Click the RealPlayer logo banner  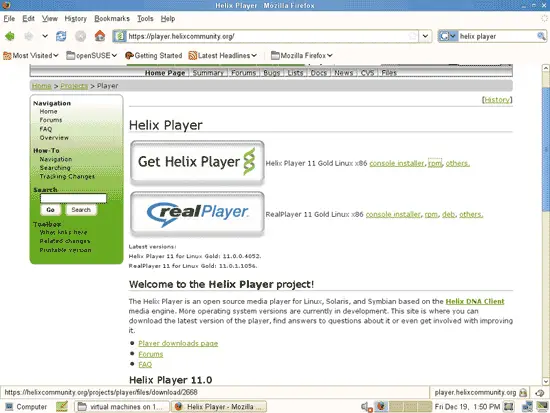(197, 214)
